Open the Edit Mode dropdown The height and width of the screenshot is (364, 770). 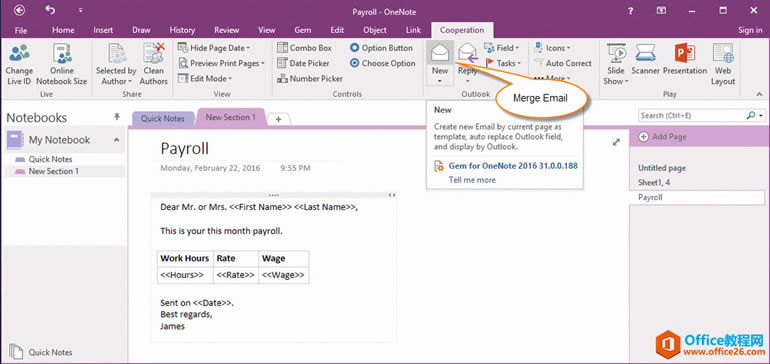click(x=205, y=78)
